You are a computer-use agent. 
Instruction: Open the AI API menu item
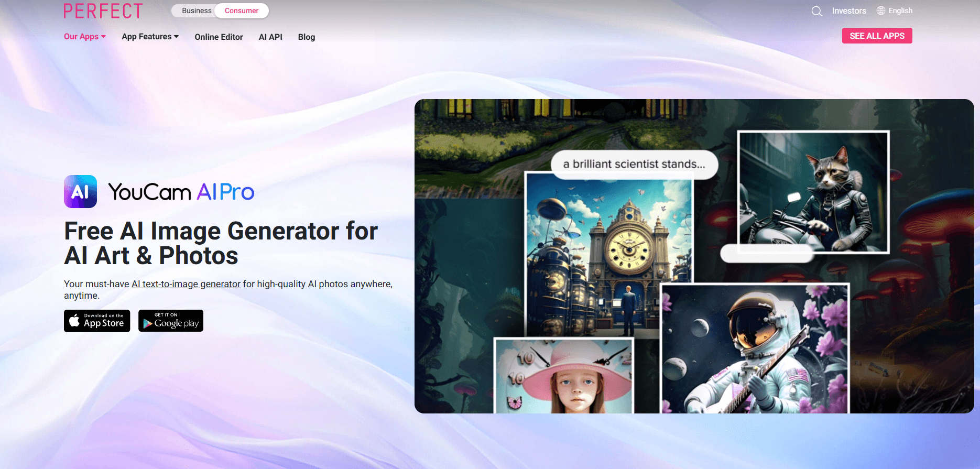click(x=270, y=37)
